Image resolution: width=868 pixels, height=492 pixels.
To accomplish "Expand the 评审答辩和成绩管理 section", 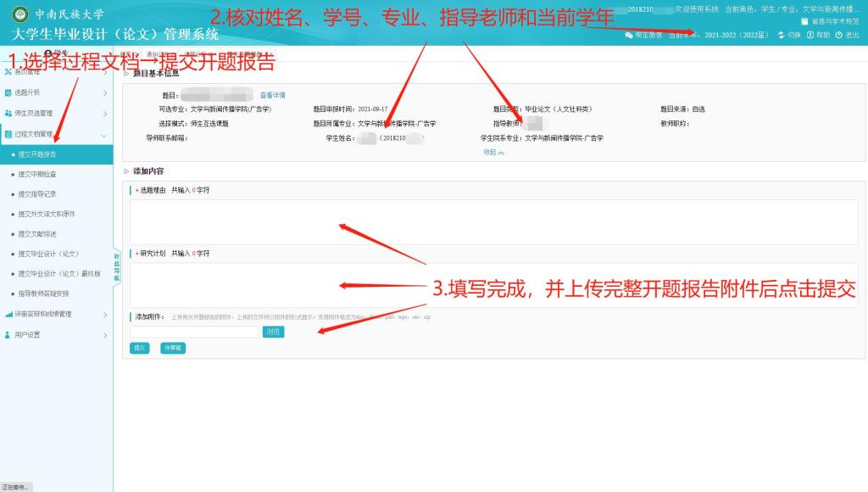I will point(104,314).
